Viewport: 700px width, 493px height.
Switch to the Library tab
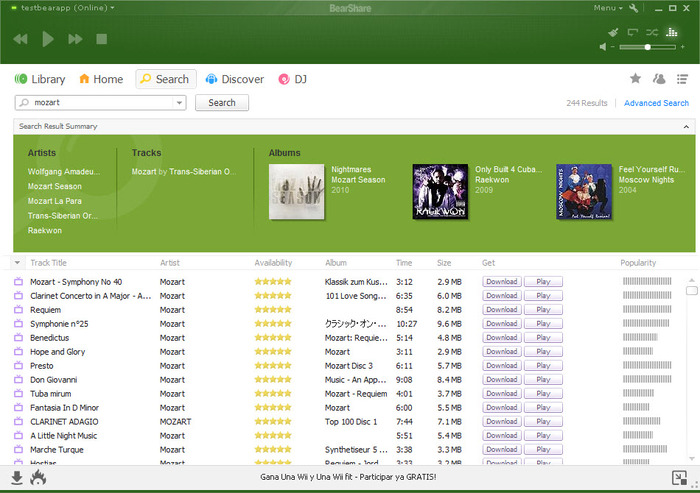(40, 79)
